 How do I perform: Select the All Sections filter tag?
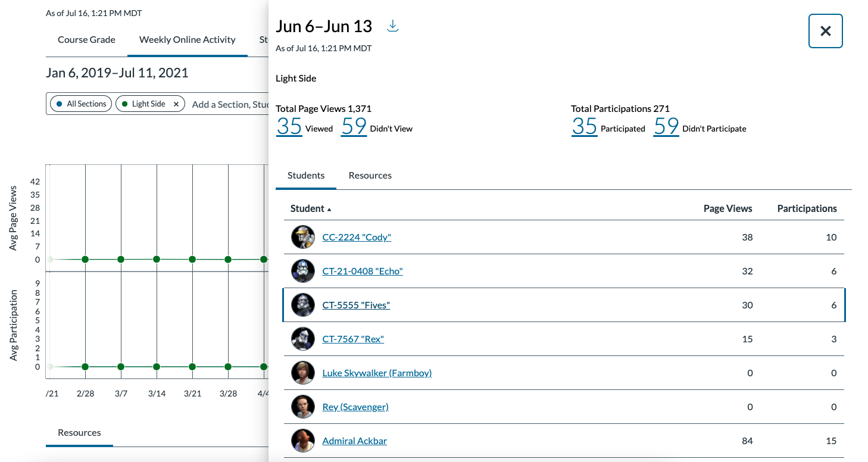pos(81,104)
